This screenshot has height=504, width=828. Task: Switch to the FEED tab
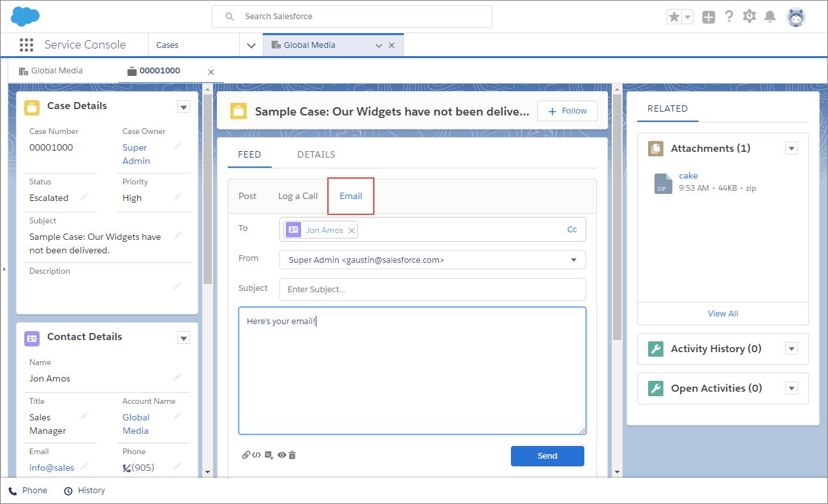249,154
